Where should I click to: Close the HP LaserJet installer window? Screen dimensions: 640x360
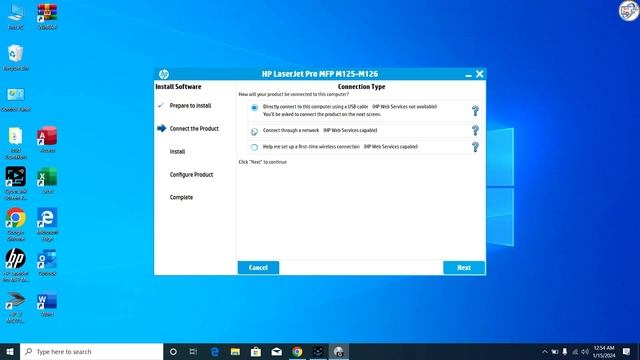tap(480, 74)
